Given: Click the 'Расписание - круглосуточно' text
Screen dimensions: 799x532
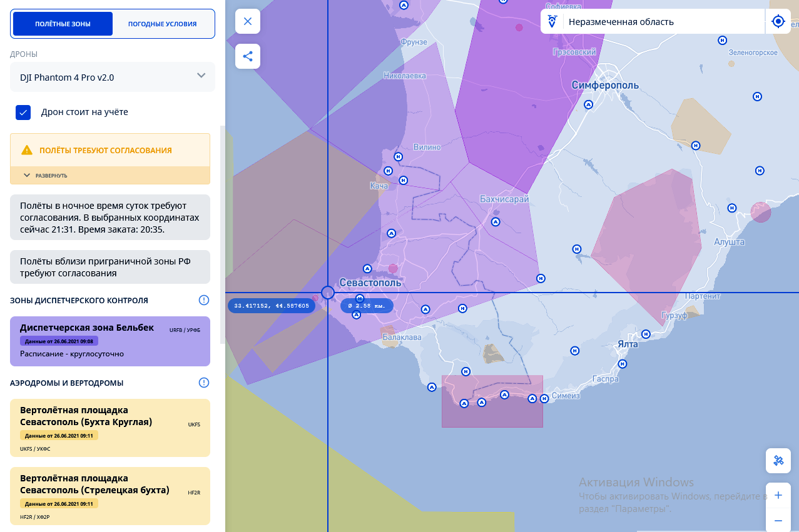Looking at the screenshot, I should 72,354.
